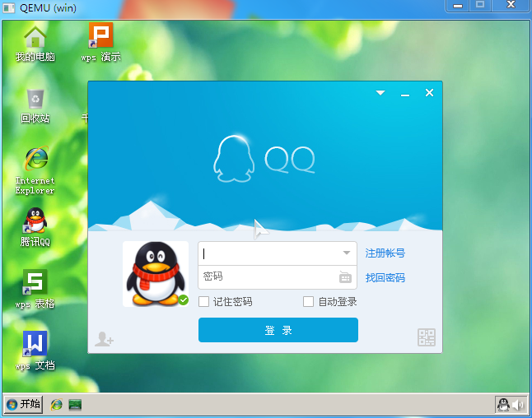Click the green online status badge on avatar

pyautogui.click(x=184, y=300)
